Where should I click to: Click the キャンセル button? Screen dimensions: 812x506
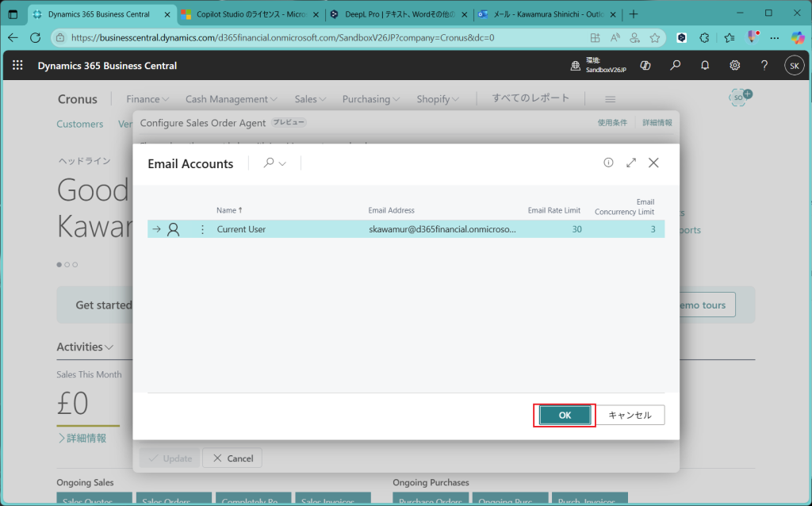click(630, 416)
